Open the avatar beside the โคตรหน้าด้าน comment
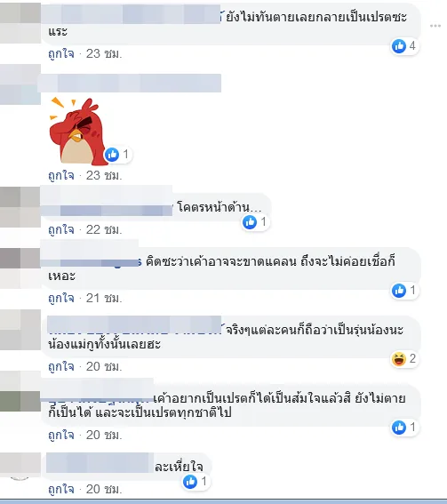Viewport: 447px width, 504px height. point(20,207)
